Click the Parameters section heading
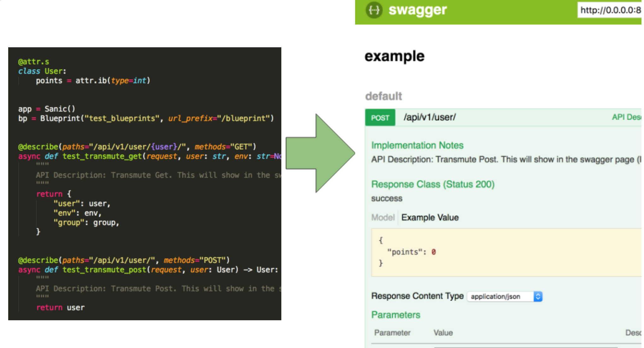This screenshot has width=644, height=348. [x=396, y=315]
